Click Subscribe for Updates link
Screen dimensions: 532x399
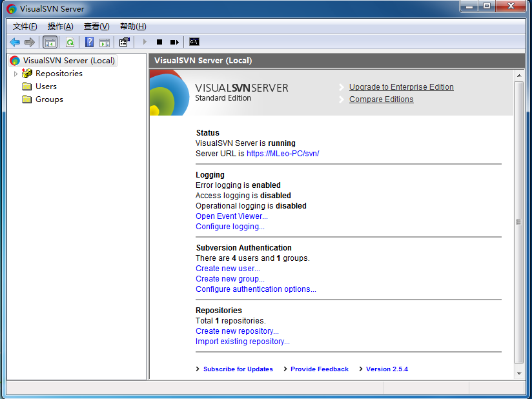(238, 369)
